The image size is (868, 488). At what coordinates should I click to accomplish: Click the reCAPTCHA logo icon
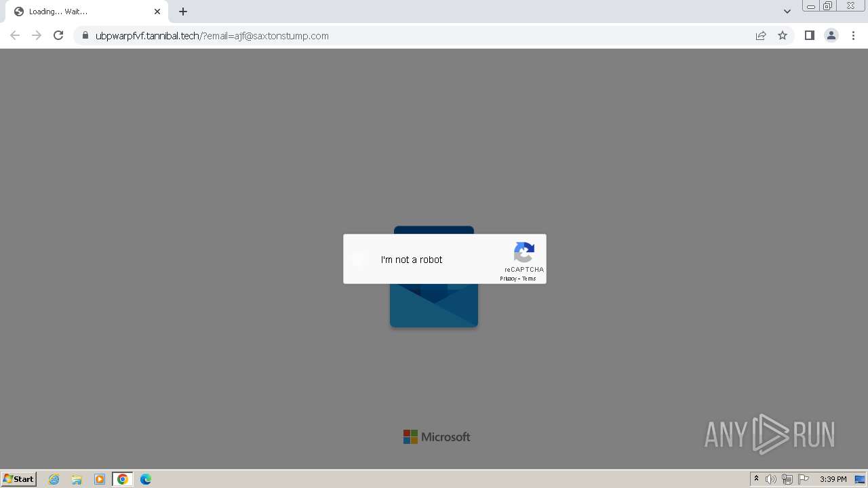click(524, 253)
